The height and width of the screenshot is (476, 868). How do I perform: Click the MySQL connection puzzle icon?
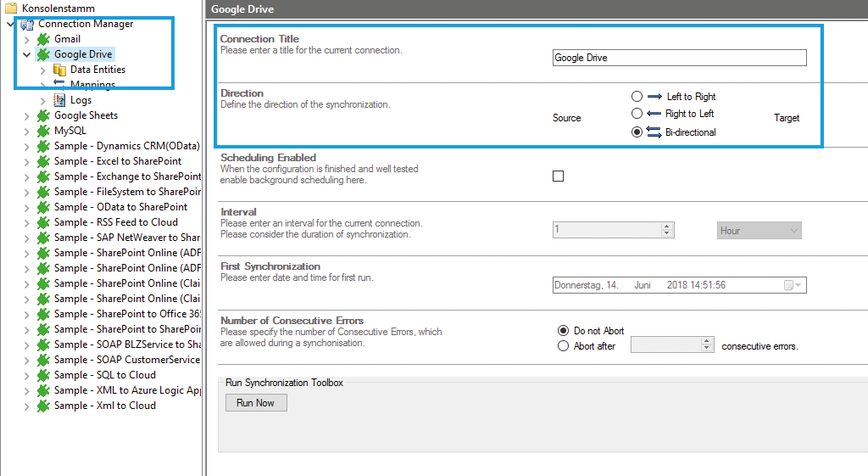[x=43, y=131]
